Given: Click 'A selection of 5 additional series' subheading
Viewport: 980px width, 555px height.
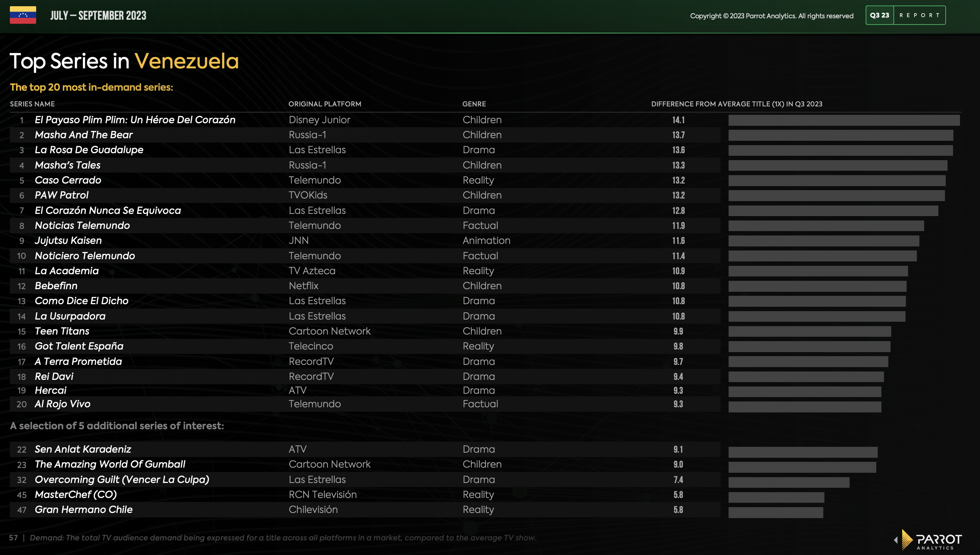Looking at the screenshot, I should pos(117,426).
